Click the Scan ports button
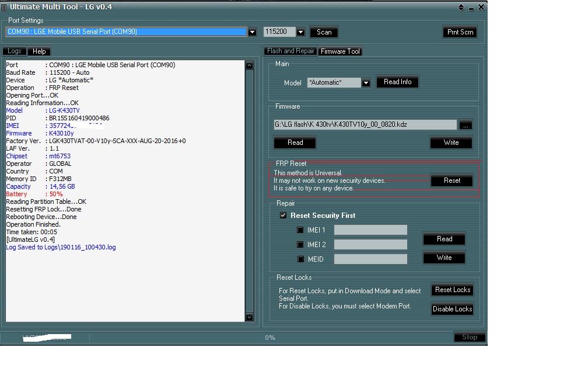The height and width of the screenshot is (368, 588). click(324, 32)
